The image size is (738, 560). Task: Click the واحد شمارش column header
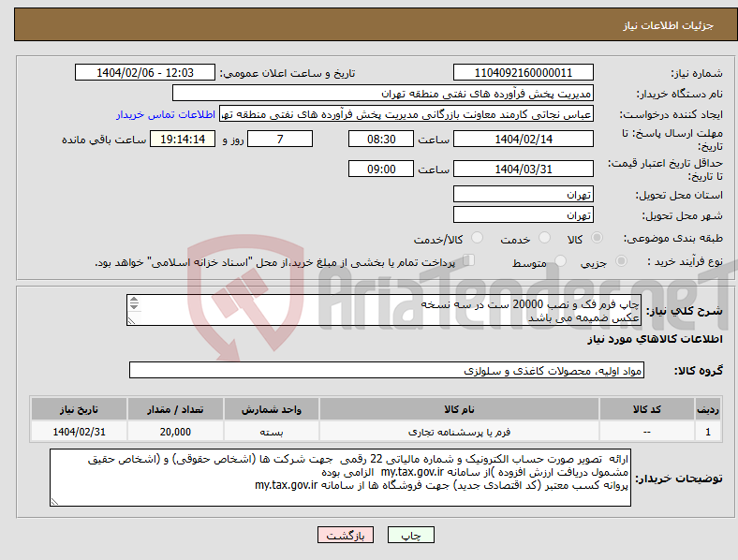tap(272, 409)
